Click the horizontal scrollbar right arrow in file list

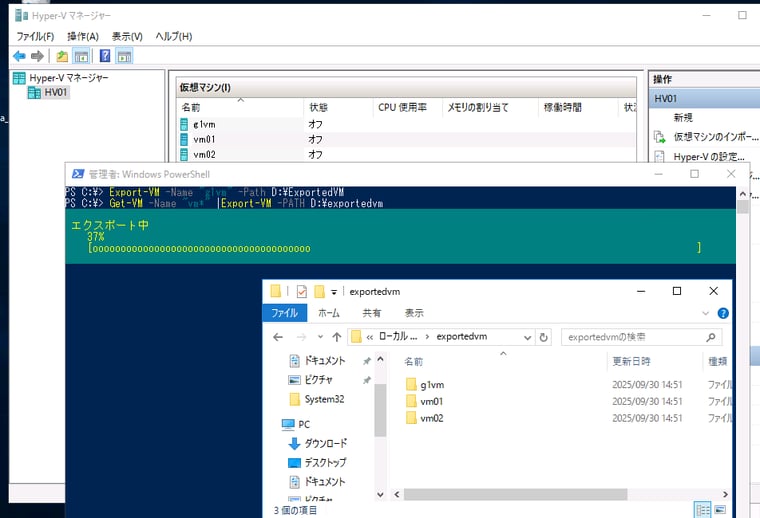tap(725, 494)
